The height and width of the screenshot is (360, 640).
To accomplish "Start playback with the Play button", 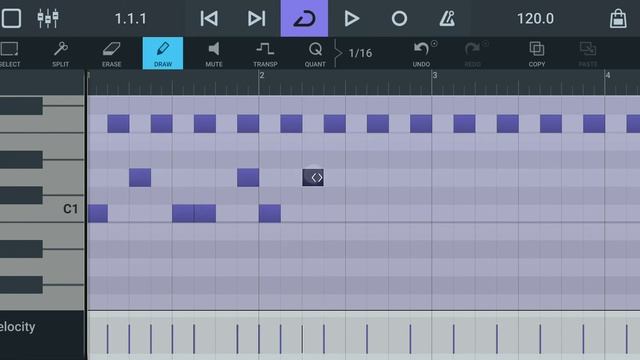I will tap(351, 18).
